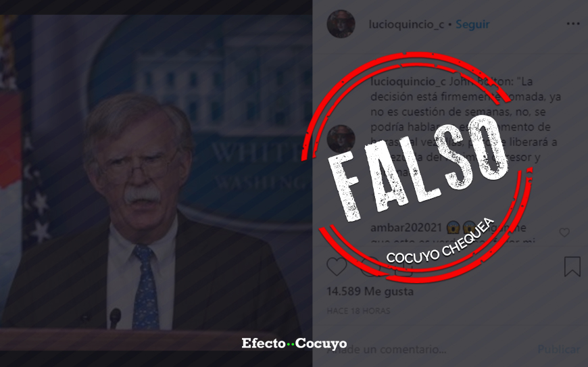Open avatar next to the caption
Image resolution: width=588 pixels, height=367 pixels.
341,139
